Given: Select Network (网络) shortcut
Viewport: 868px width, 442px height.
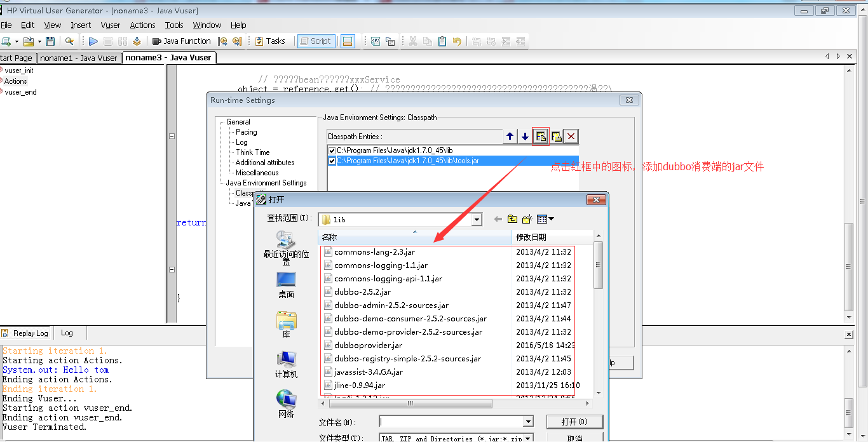Looking at the screenshot, I should (286, 404).
